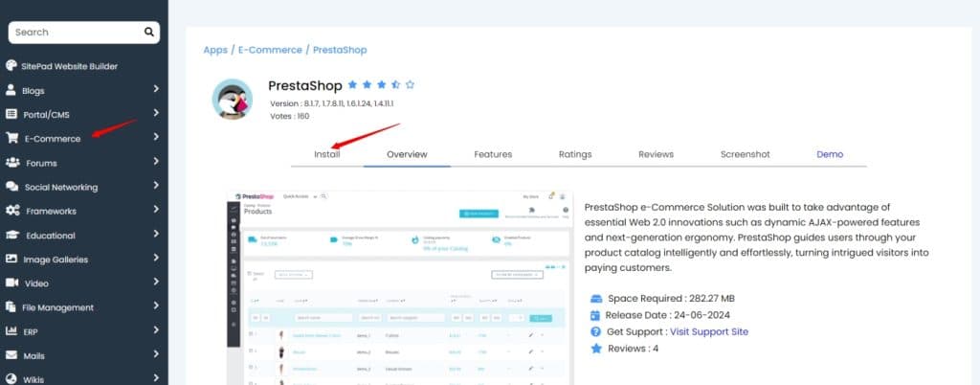Click the search magnifier icon in sidebar
Viewport: 980px width, 385px height.
coord(148,32)
